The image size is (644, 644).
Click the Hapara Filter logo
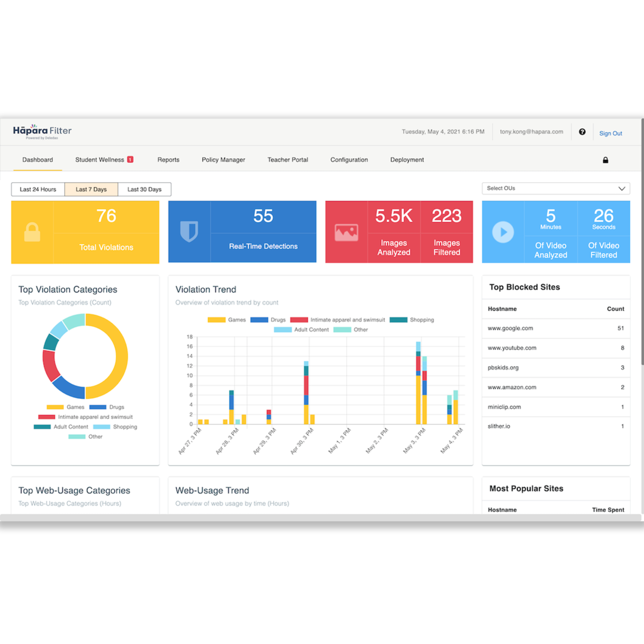click(42, 131)
